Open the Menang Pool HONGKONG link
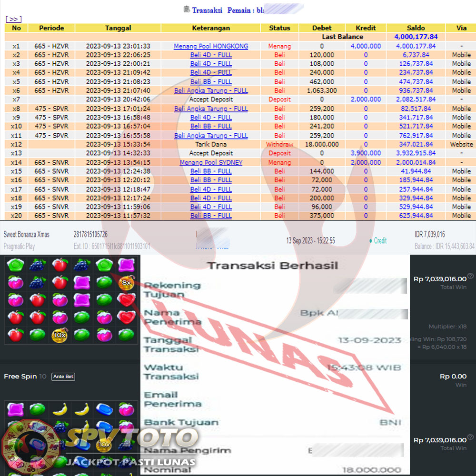The image size is (476, 476). tap(211, 46)
